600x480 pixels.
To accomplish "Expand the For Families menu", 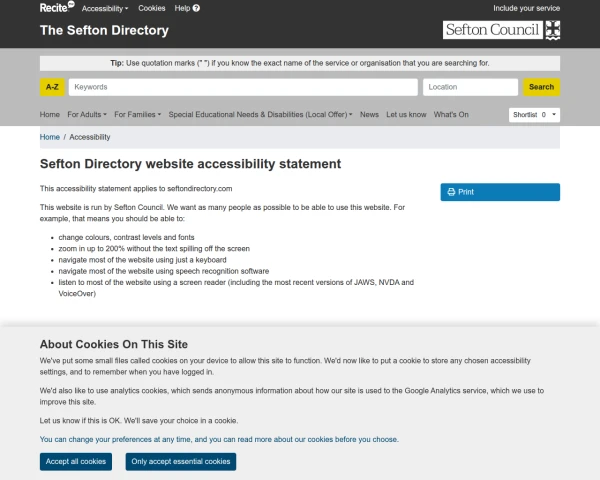I will point(137,115).
